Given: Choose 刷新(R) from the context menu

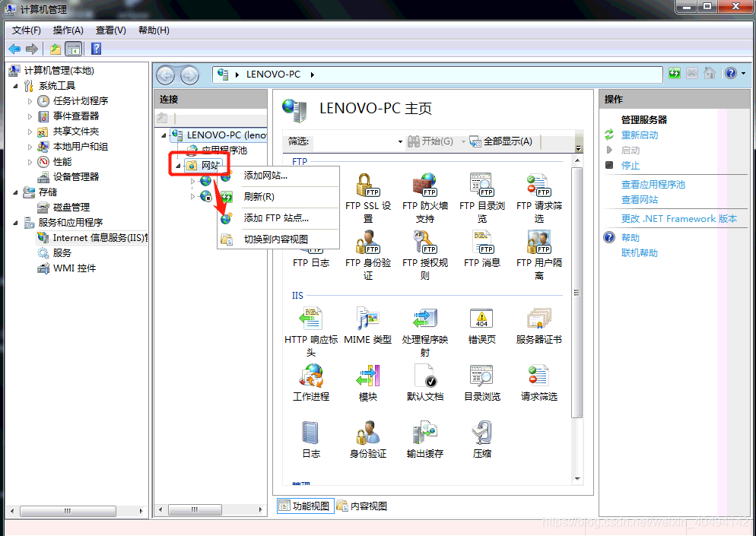Looking at the screenshot, I should pos(278,197).
